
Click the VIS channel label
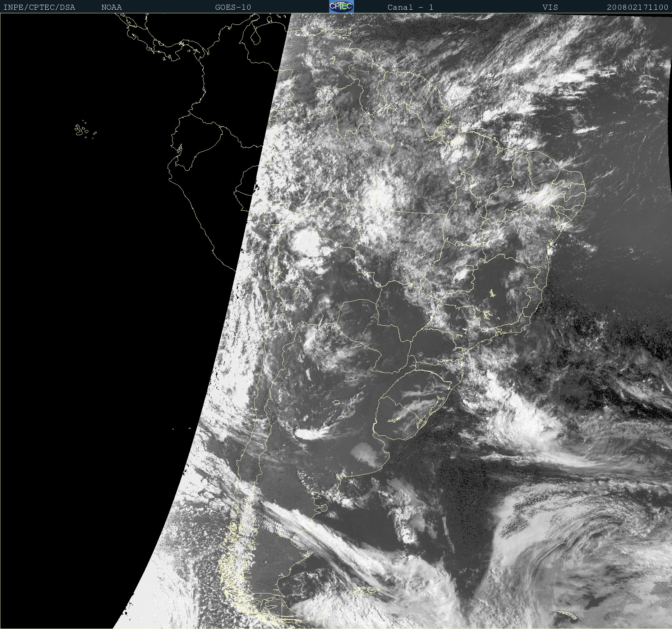point(550,7)
